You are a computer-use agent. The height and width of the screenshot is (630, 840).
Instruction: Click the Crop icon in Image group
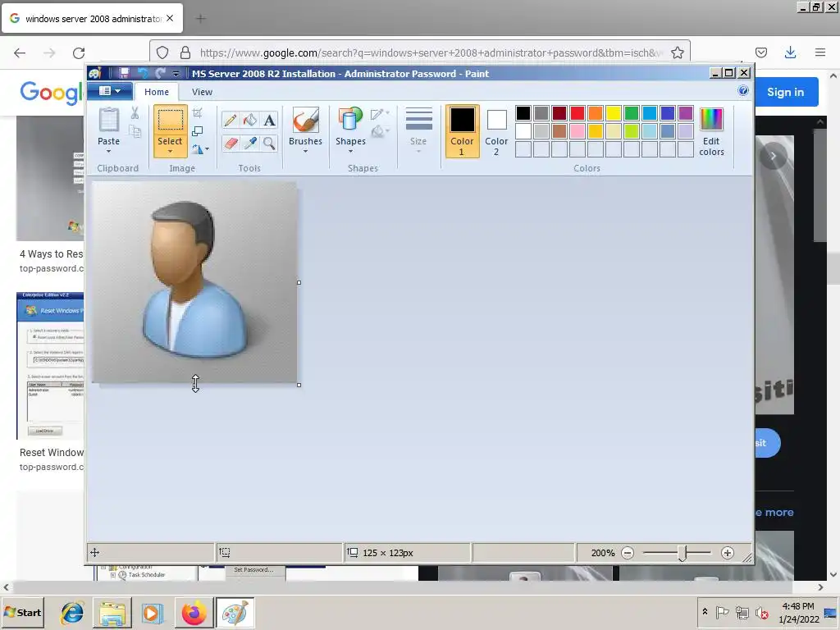click(197, 112)
